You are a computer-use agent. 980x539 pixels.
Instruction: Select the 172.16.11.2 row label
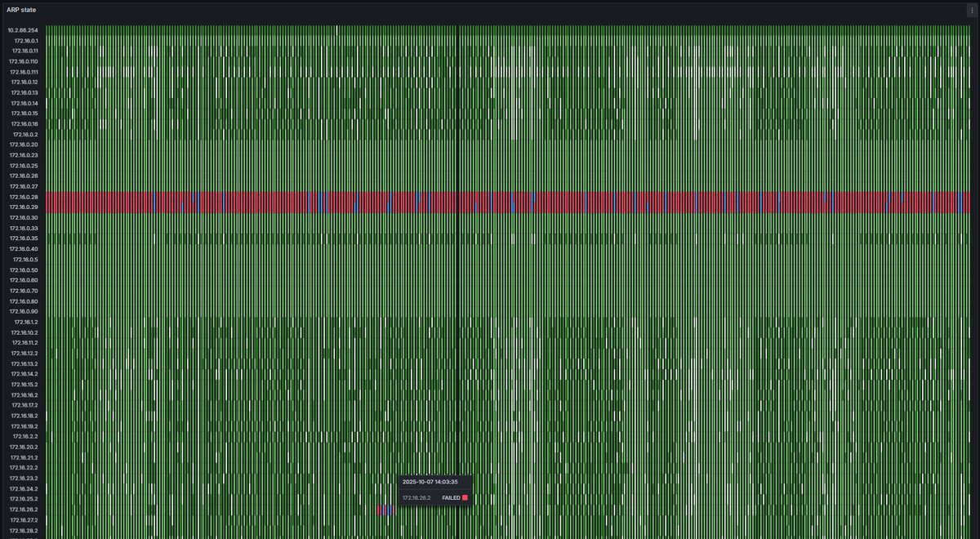click(24, 343)
